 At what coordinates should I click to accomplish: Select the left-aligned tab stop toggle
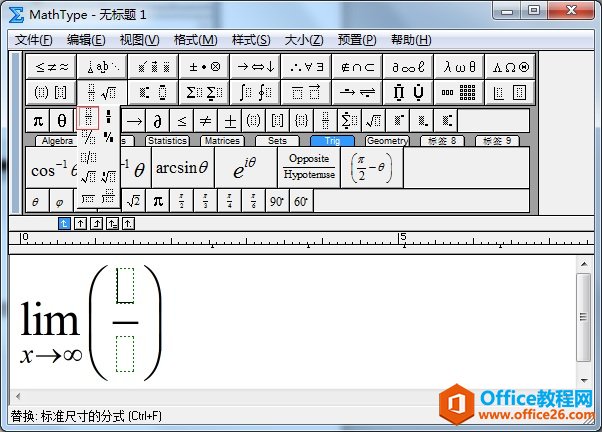(64, 223)
